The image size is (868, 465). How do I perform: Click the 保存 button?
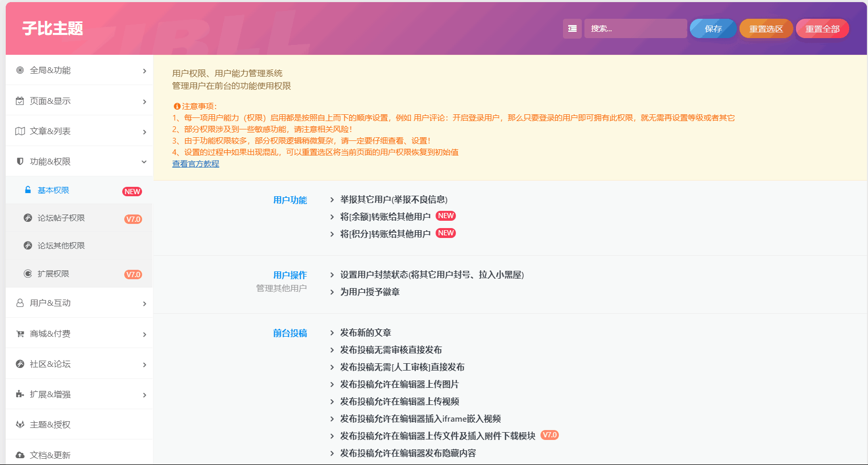click(713, 29)
